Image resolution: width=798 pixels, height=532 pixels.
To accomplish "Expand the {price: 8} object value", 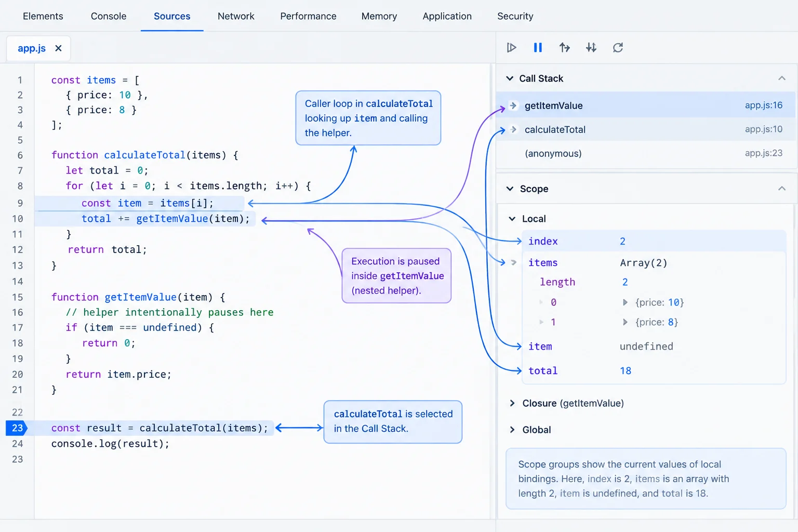I will tap(626, 322).
